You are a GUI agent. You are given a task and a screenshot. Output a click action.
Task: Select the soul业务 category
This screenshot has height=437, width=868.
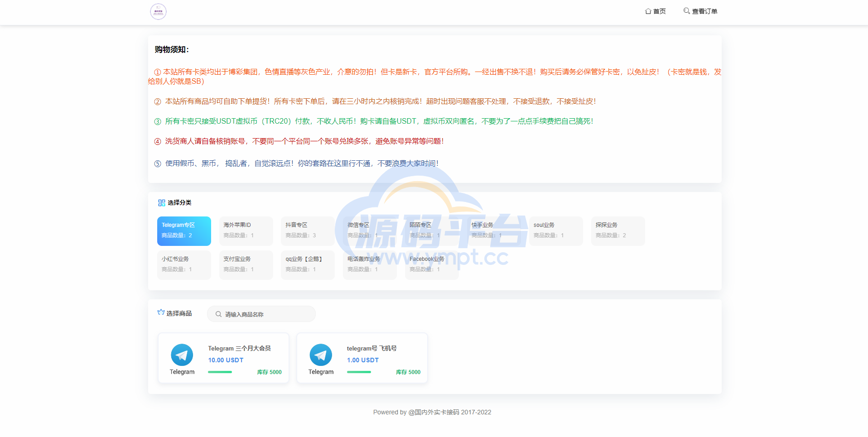(x=556, y=231)
